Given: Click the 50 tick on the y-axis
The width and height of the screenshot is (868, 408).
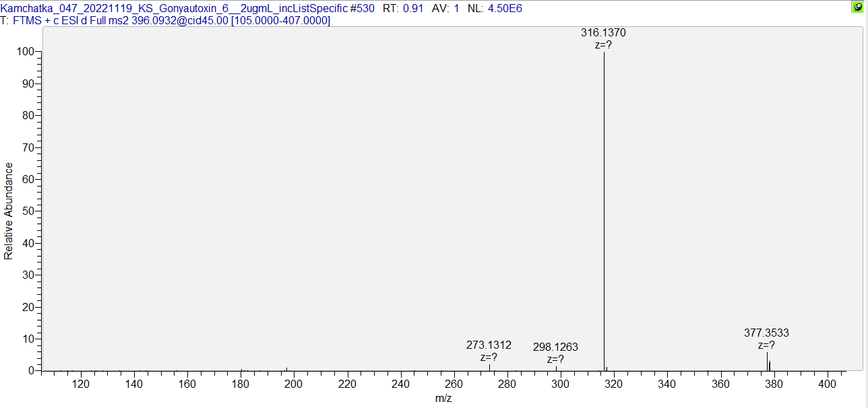Looking at the screenshot, I should click(x=30, y=211).
